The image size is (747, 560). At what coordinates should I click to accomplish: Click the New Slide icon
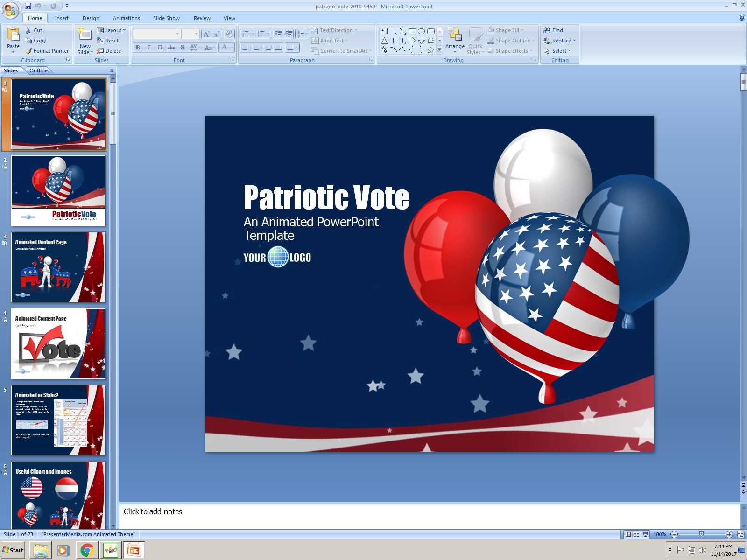pyautogui.click(x=85, y=35)
